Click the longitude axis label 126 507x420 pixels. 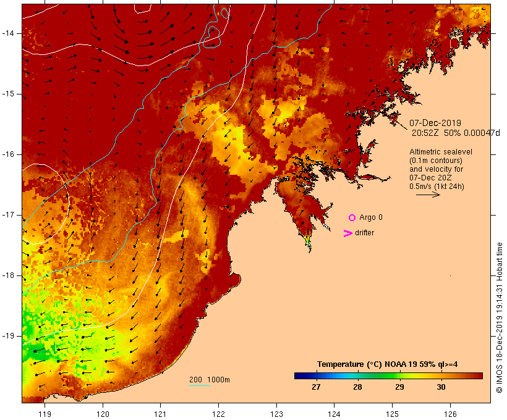click(450, 414)
